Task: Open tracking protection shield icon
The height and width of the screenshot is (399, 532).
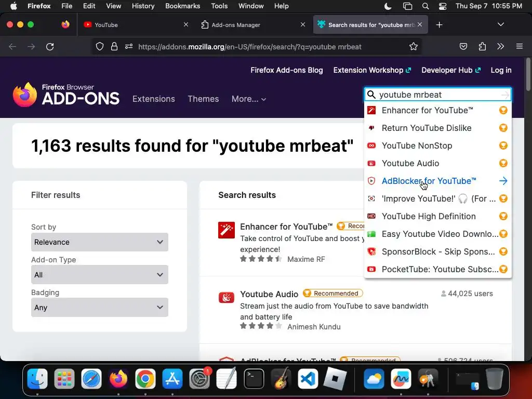Action: tap(99, 46)
